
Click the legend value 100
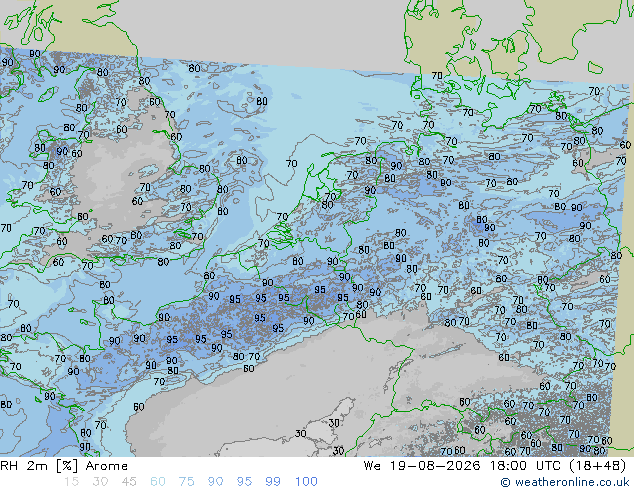click(306, 482)
